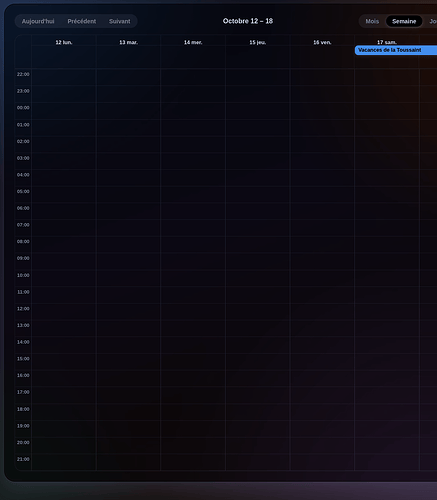Select the 10:00 slot on Thursday 15
This screenshot has height=500, width=437.
coord(258,278)
